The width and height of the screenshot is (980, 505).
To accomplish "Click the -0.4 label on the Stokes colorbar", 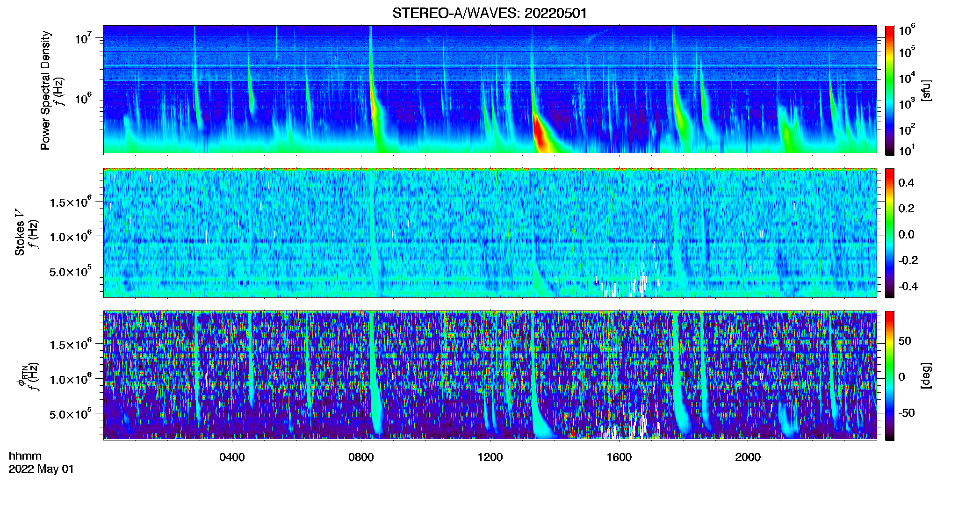I will click(x=908, y=286).
